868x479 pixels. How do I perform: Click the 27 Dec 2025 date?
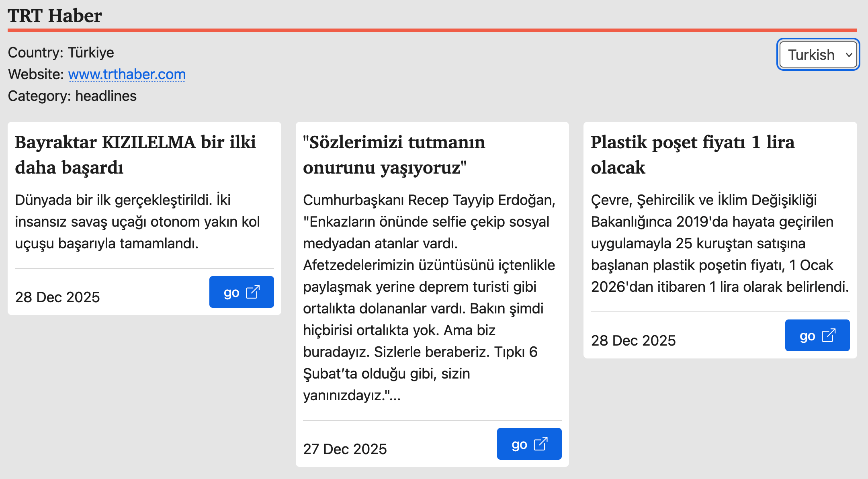(x=345, y=449)
